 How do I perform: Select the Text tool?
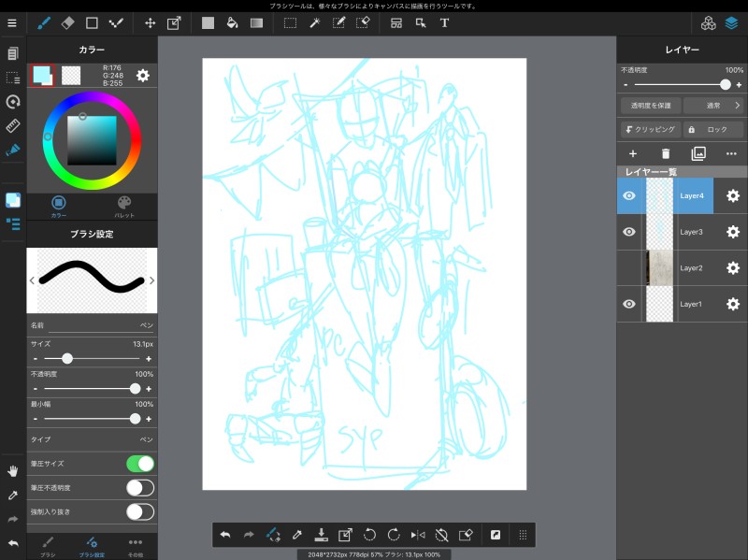tap(444, 22)
